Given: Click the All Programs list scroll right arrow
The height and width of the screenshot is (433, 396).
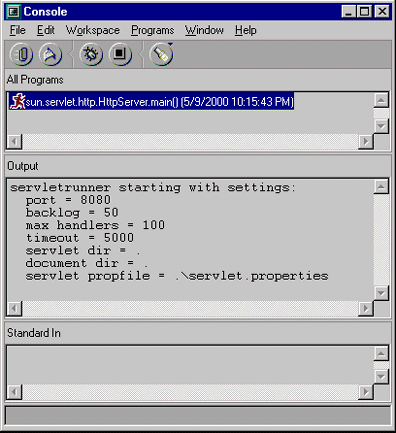Looking at the screenshot, I should pyautogui.click(x=366, y=142).
